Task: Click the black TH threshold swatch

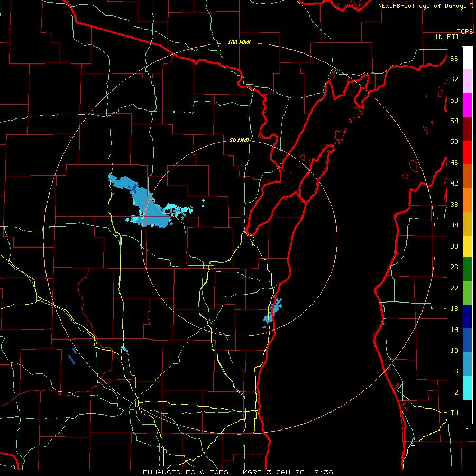Action: click(467, 411)
